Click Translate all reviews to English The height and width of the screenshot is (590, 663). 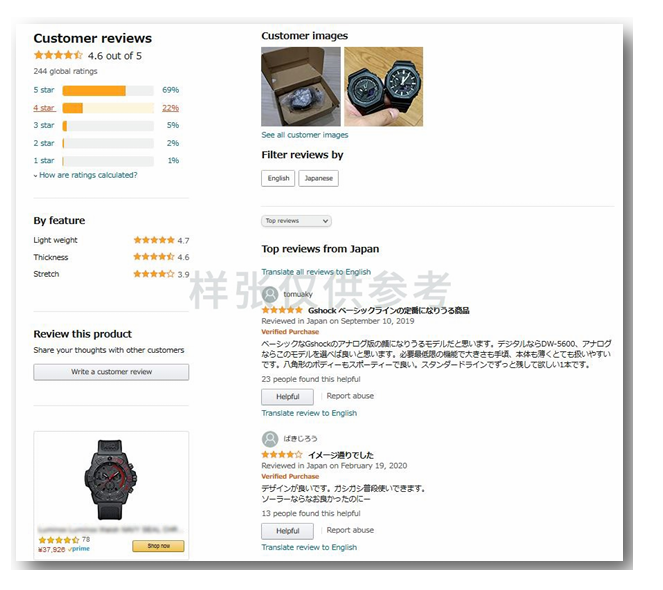316,272
